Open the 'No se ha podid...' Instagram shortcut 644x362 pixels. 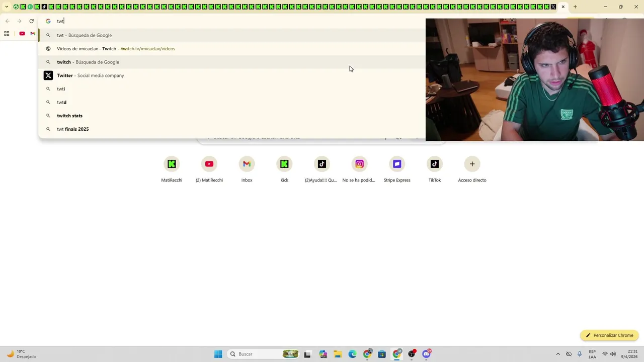coord(359,169)
